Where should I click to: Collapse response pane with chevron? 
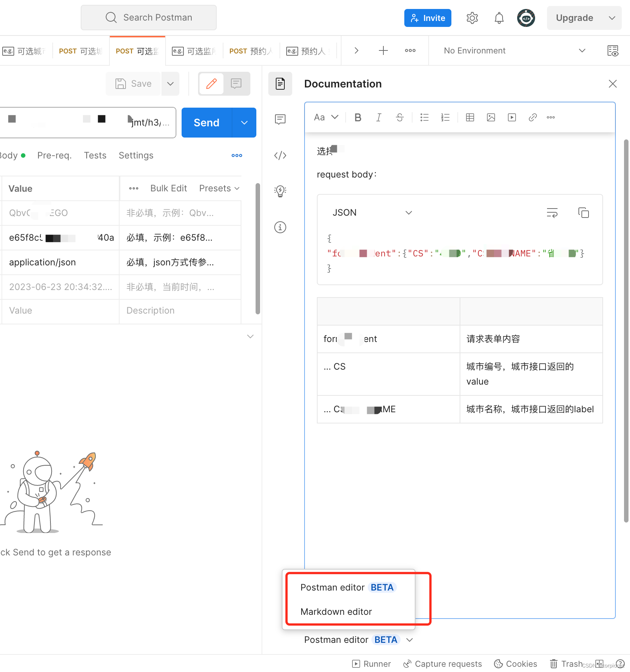coord(250,336)
